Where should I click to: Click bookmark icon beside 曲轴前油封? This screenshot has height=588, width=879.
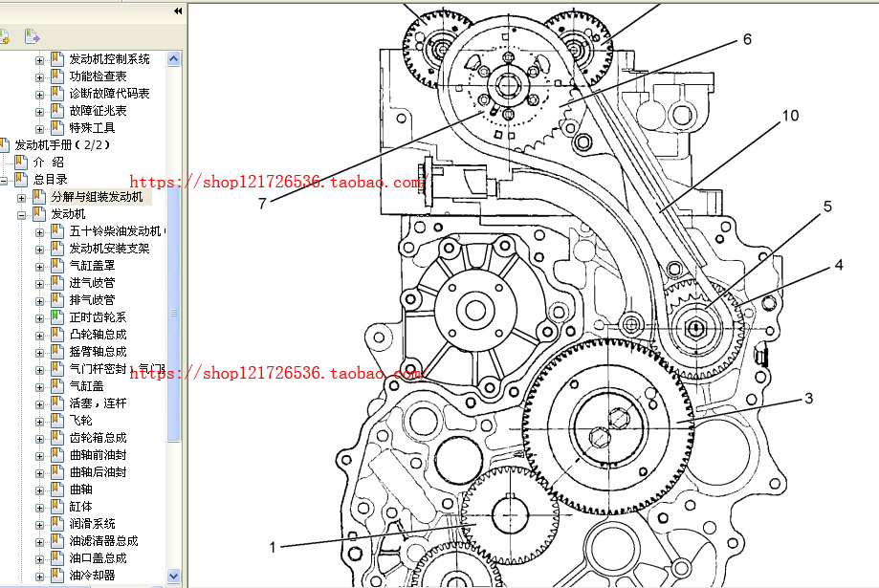[57, 454]
